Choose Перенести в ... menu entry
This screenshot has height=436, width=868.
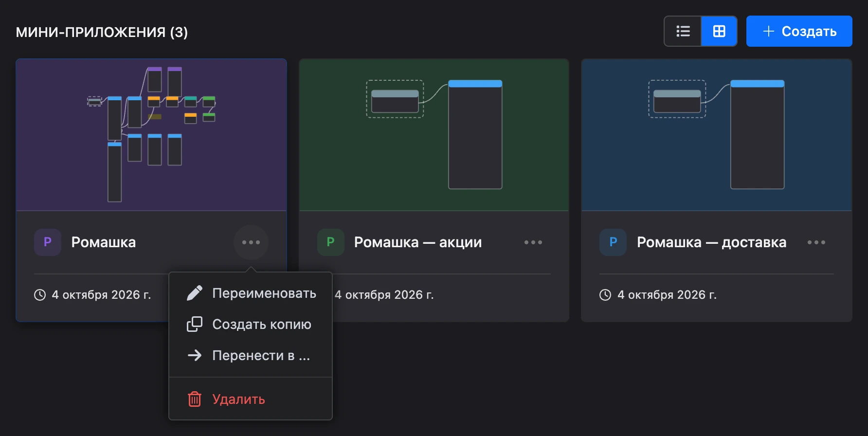click(251, 356)
